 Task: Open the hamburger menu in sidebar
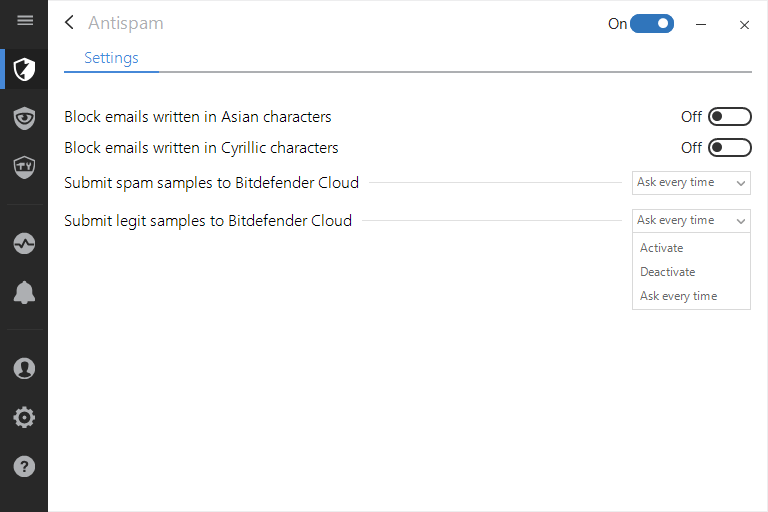pos(25,21)
